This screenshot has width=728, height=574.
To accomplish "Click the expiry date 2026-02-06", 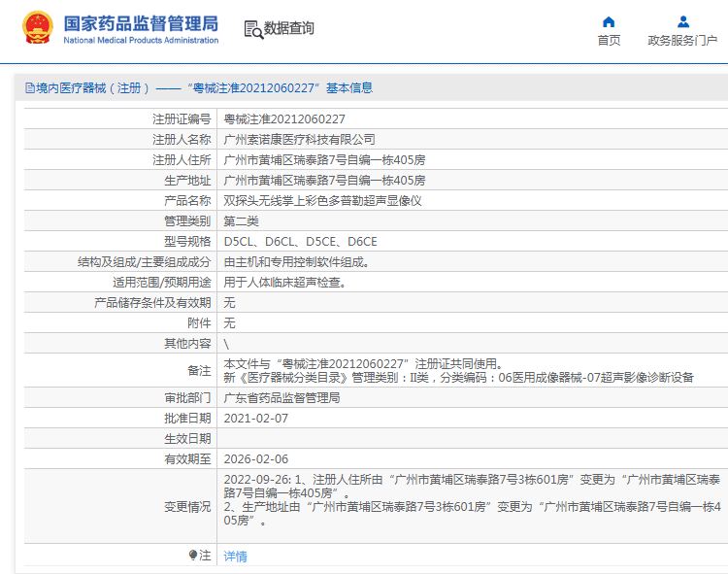I will click(255, 459).
